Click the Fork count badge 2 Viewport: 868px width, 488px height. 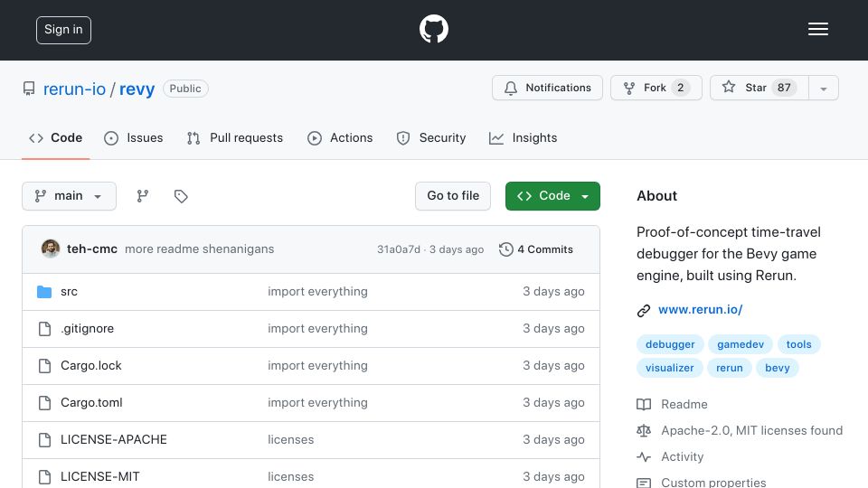tap(680, 88)
